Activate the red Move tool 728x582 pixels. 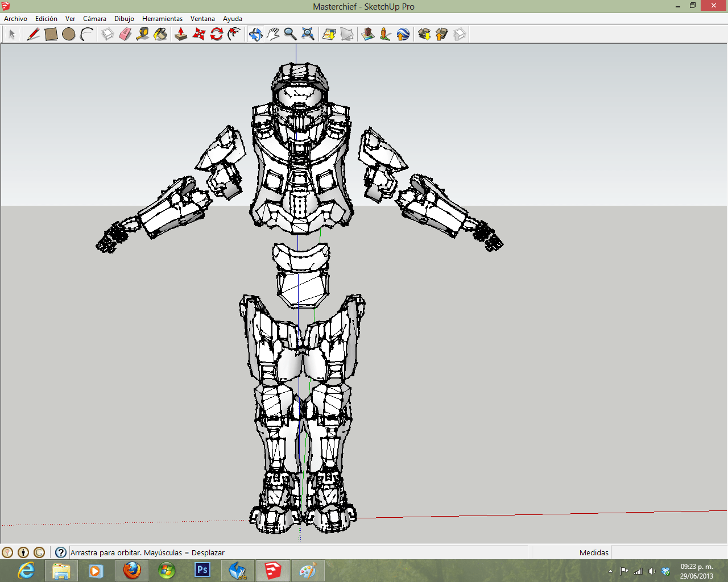(198, 35)
